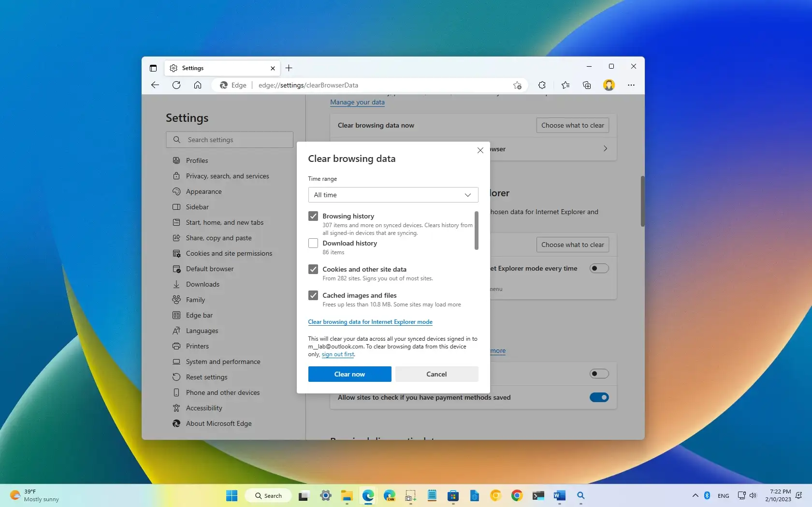Add this page to favorites star icon
Screen dimensions: 812x507
coord(517,85)
